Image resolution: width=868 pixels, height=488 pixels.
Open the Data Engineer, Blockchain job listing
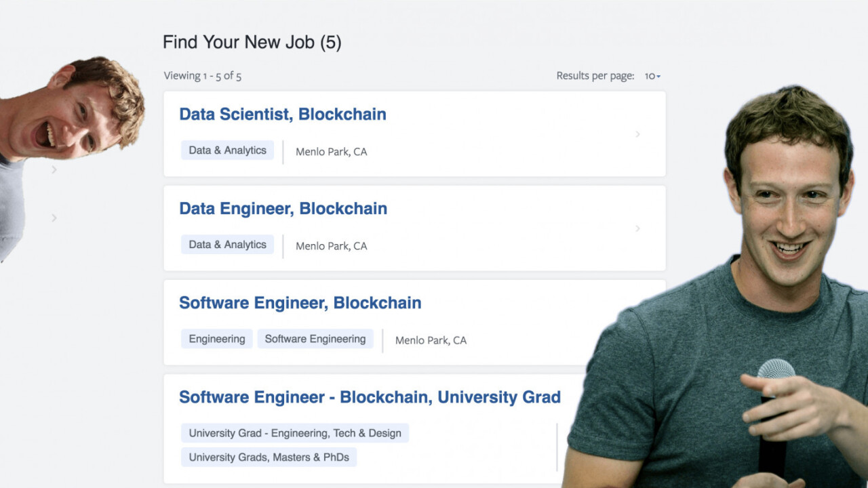point(283,208)
